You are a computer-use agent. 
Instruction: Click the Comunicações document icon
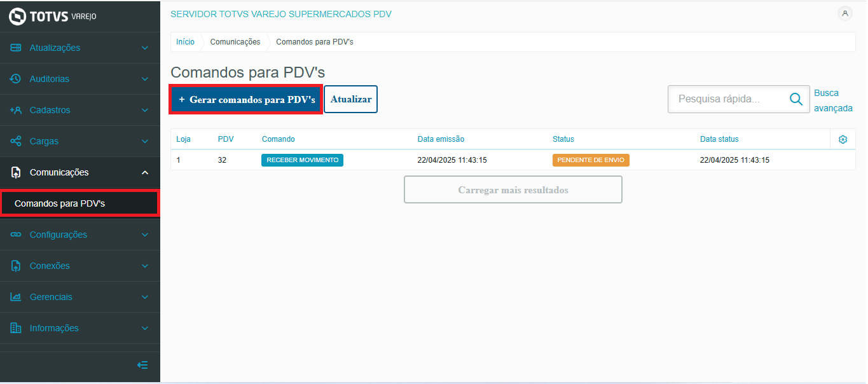click(17, 172)
